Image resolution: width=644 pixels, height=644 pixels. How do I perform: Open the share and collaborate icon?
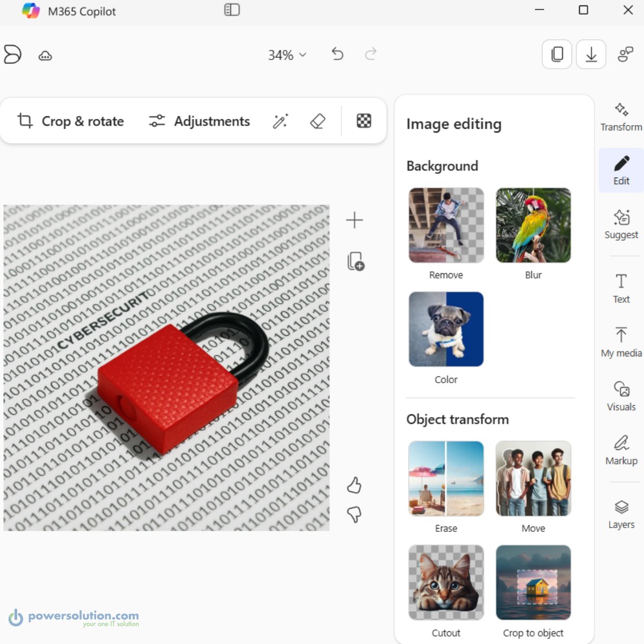click(x=625, y=54)
